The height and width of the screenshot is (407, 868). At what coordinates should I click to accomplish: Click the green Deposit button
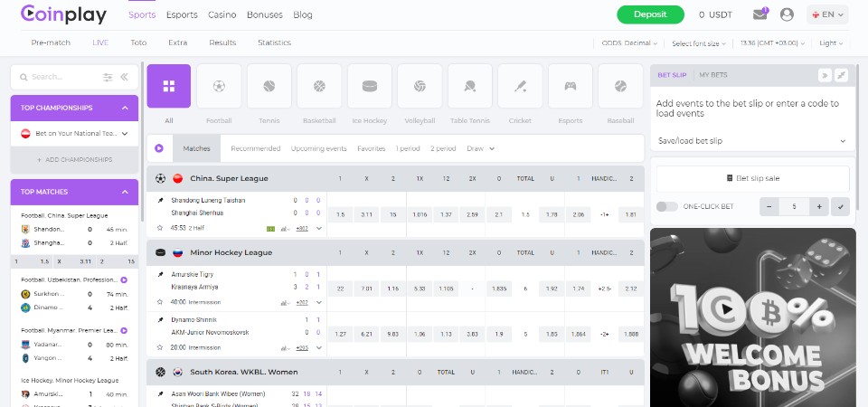click(650, 14)
